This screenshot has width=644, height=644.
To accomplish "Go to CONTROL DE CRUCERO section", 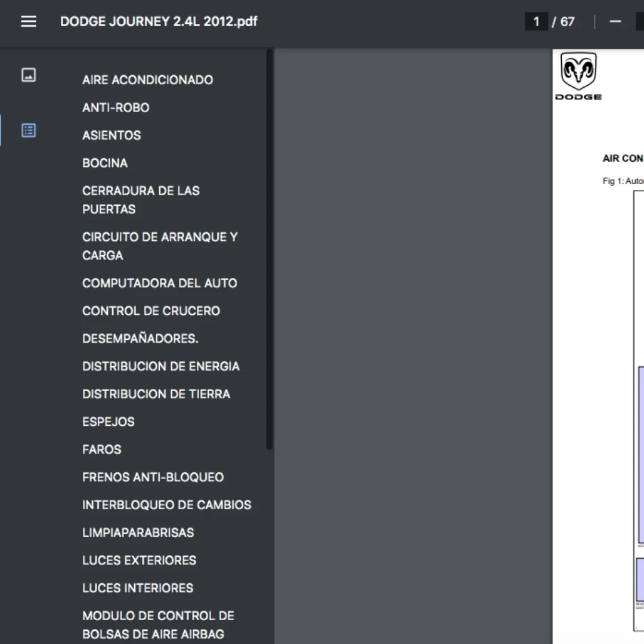I will 151,311.
